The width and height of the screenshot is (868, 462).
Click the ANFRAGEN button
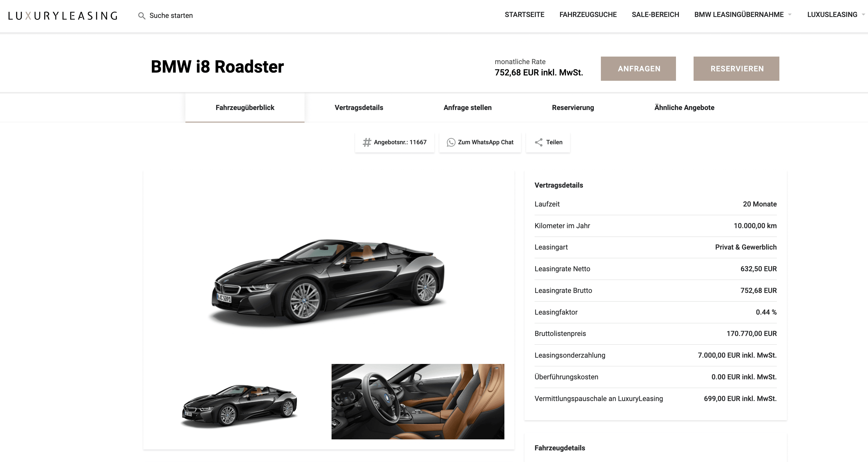tap(638, 69)
